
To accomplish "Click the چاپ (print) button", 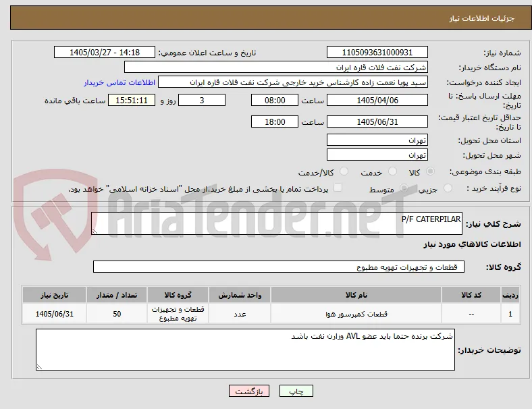I will coord(296,391).
